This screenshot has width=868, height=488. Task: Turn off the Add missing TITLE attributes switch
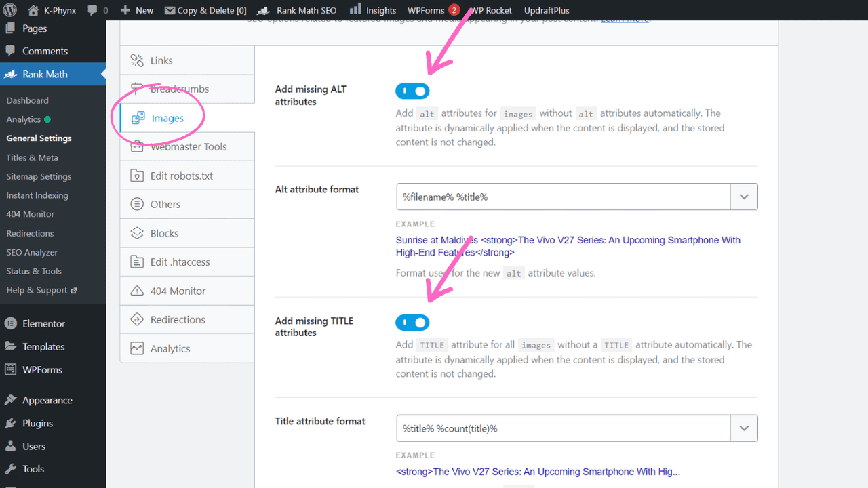tap(412, 322)
